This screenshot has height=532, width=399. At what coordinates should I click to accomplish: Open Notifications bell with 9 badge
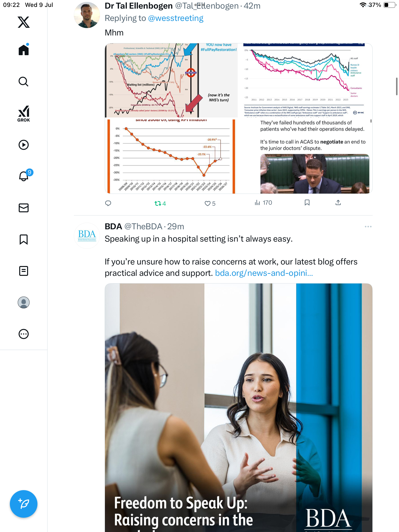[25, 175]
